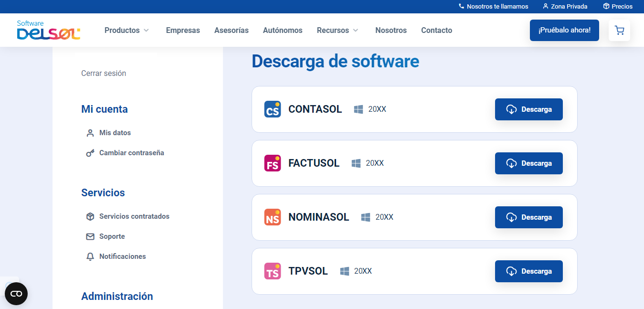Viewport: 644px width, 309px height.
Task: Open the shopping cart icon
Action: tap(619, 30)
